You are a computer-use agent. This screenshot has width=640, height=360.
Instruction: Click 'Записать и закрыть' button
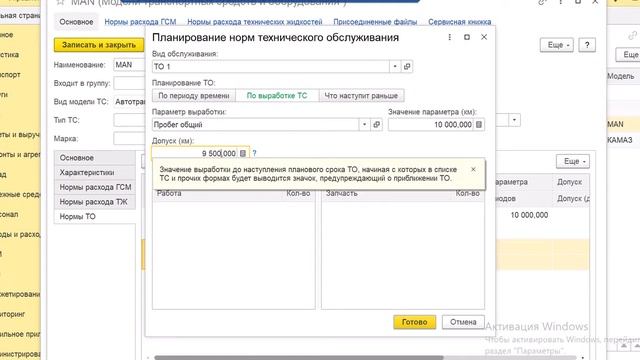99,45
